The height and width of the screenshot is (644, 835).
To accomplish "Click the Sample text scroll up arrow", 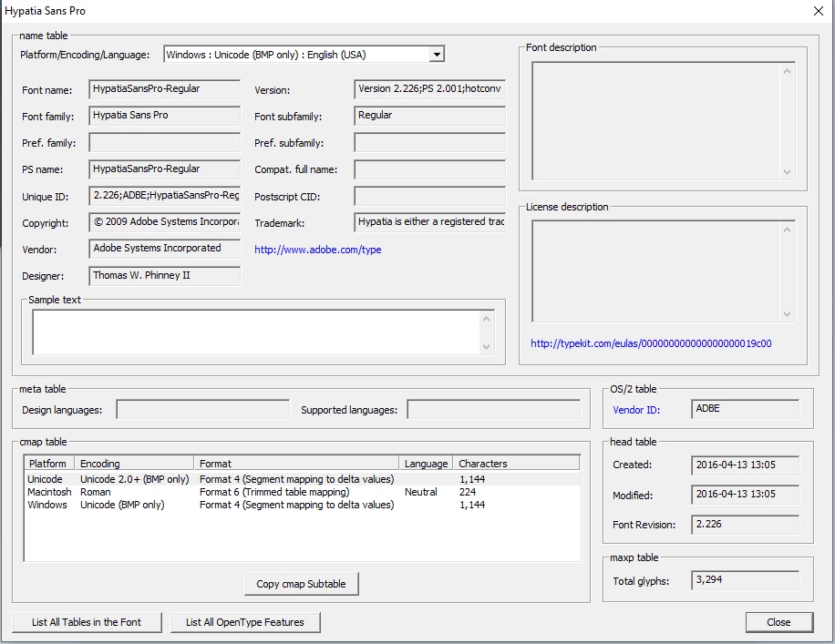I will pos(486,319).
